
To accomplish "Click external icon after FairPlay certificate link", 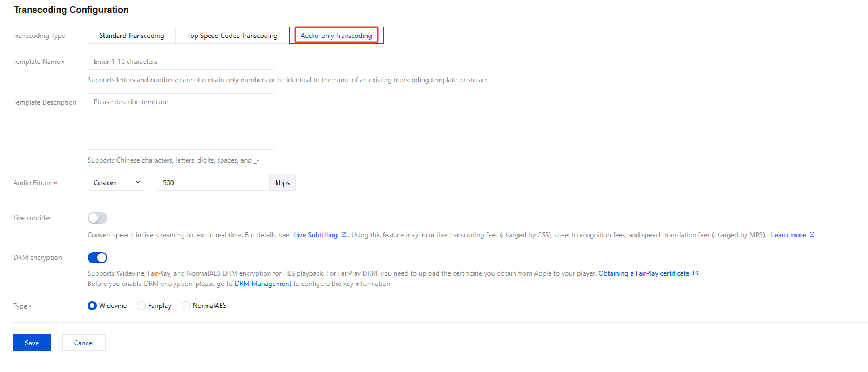I will click(x=696, y=273).
